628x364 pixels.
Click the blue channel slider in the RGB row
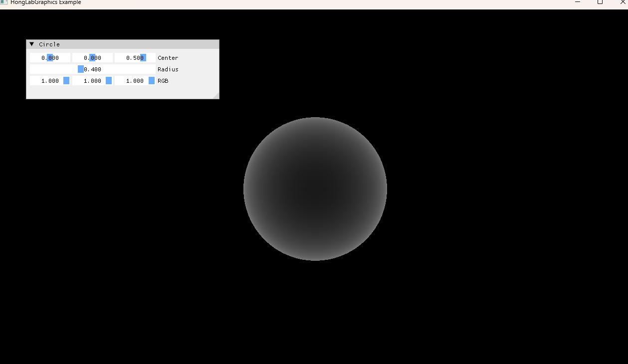pos(135,81)
